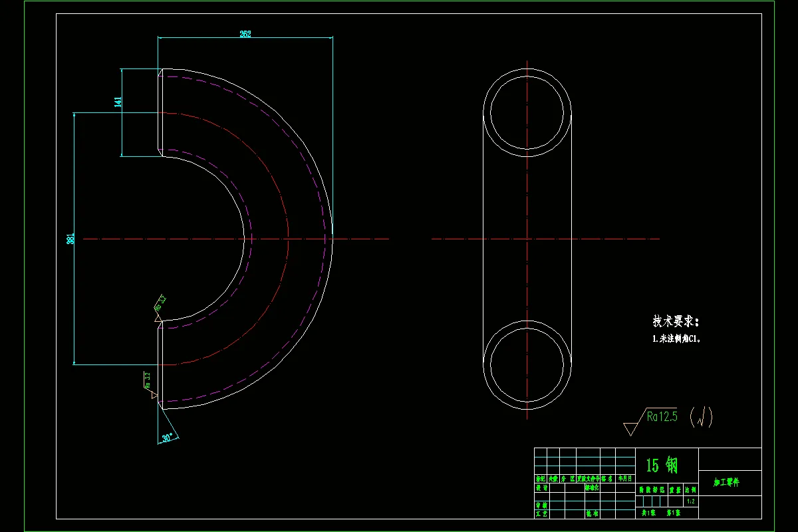The width and height of the screenshot is (798, 532).
Task: Click the 审核 row label
Action: [x=541, y=505]
